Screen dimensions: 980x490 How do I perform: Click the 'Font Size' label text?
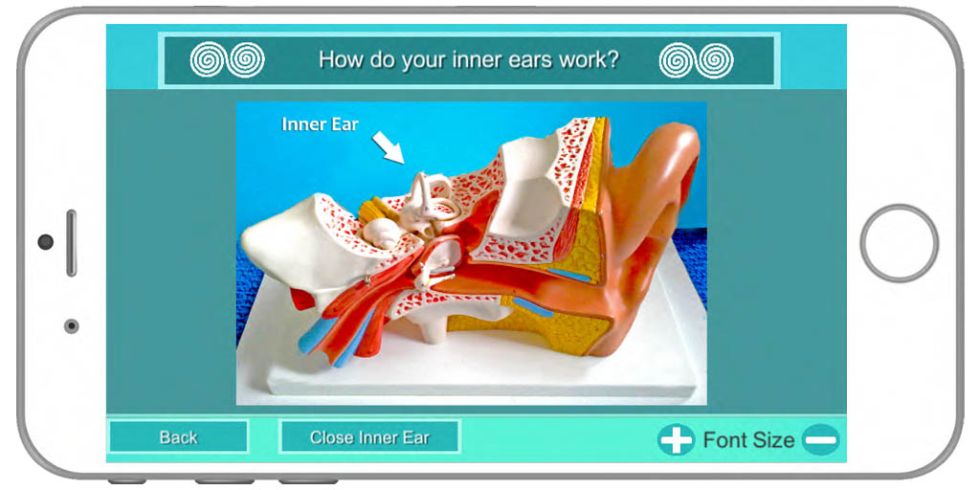pyautogui.click(x=748, y=440)
